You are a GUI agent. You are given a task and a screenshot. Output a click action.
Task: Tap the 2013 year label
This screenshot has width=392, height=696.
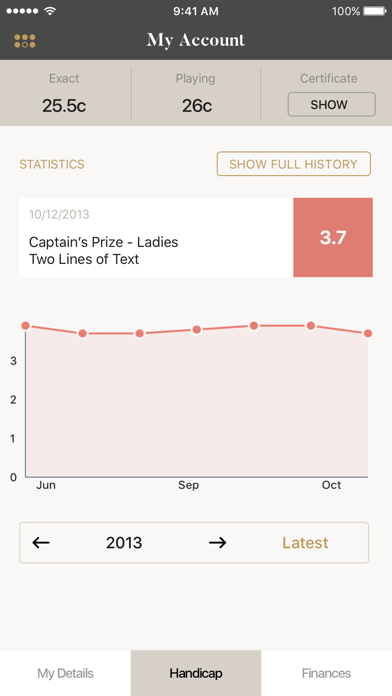pyautogui.click(x=124, y=542)
